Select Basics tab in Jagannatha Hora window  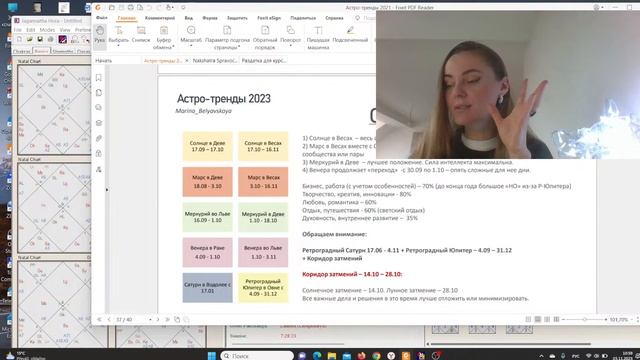41,51
